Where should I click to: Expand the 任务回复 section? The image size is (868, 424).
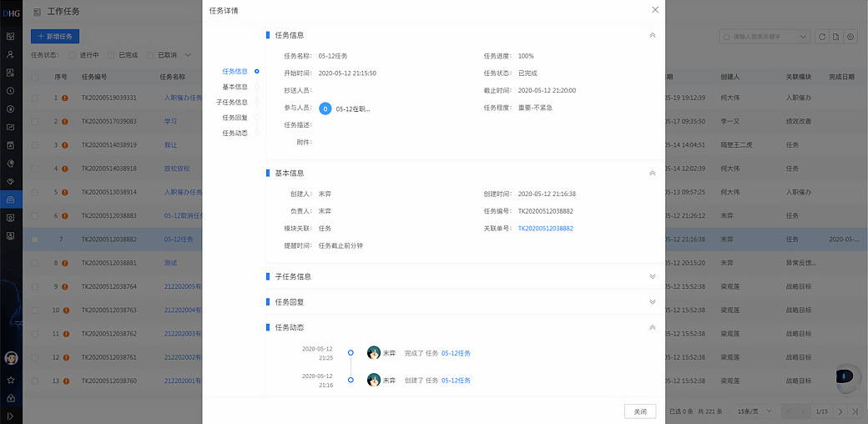click(x=652, y=302)
